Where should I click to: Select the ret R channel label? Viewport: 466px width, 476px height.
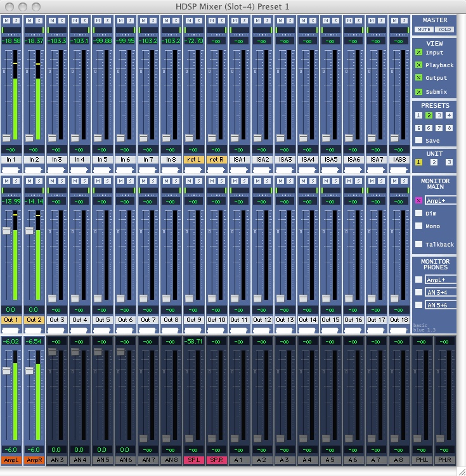pos(216,160)
